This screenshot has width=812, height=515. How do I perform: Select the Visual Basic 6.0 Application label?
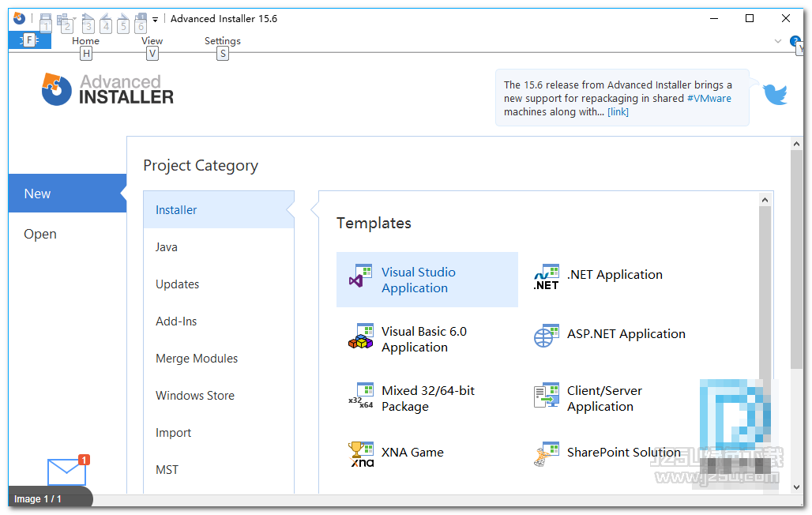coord(424,340)
